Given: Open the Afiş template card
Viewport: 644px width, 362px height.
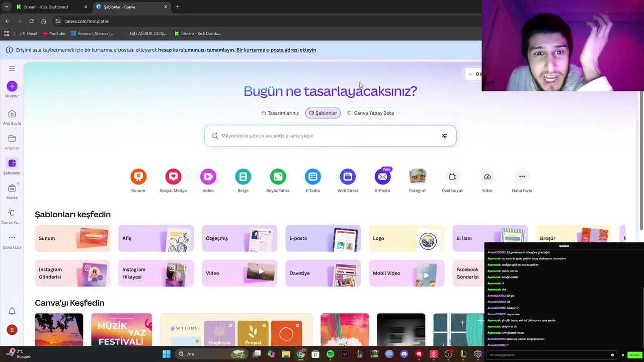Looking at the screenshot, I should coord(156,238).
